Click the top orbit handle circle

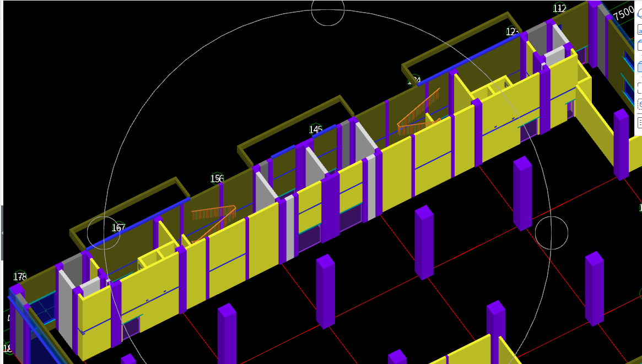coord(327,10)
